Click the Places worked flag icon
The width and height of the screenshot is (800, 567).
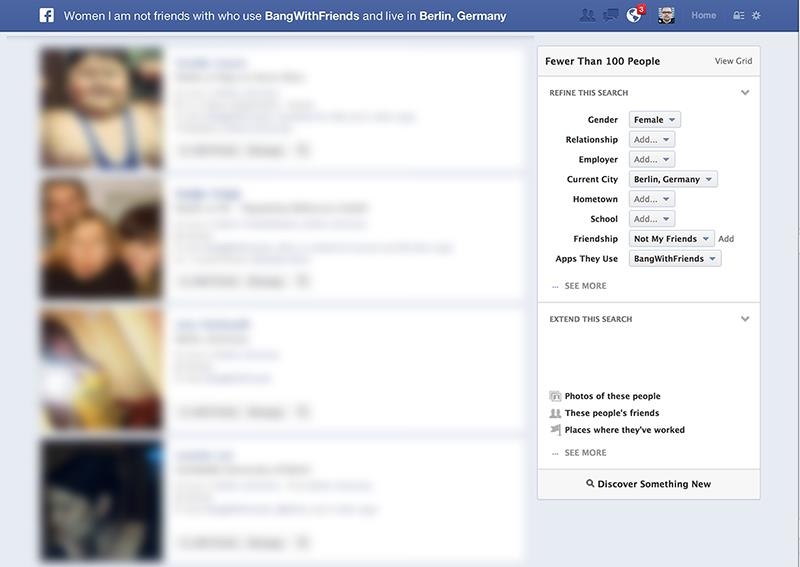(x=555, y=430)
